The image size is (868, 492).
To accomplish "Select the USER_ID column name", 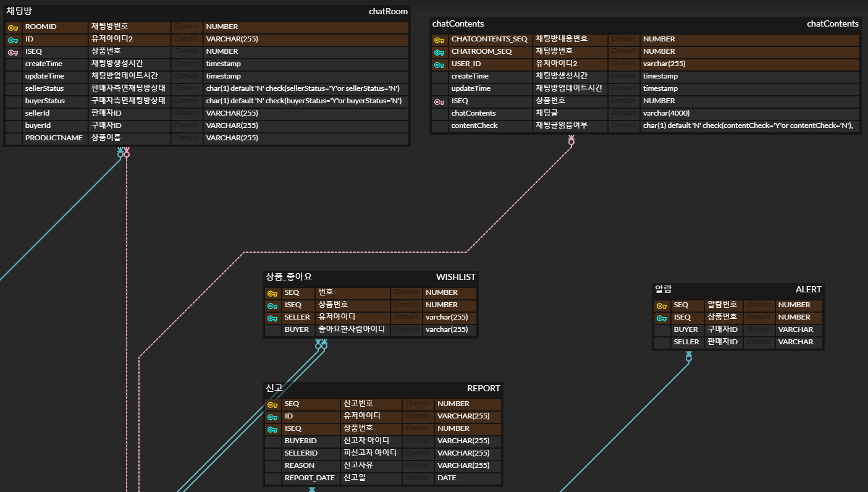I will pos(466,64).
